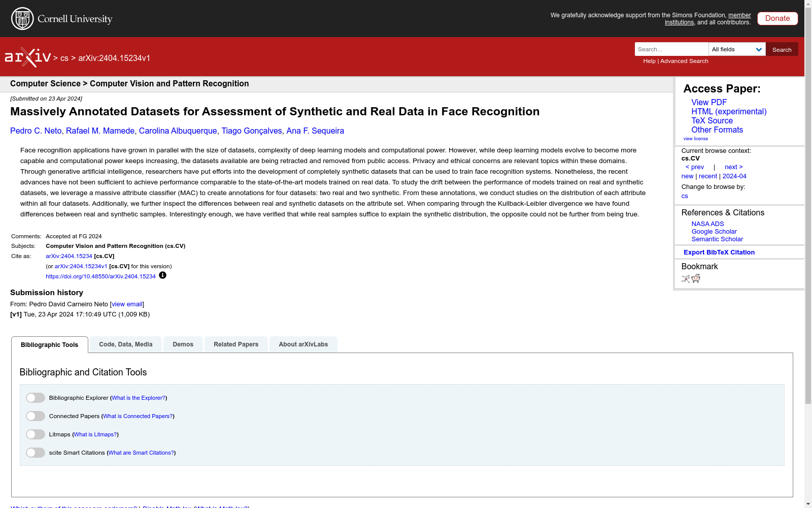Click the red Search button
The height and width of the screenshot is (508, 812).
pyautogui.click(x=782, y=49)
